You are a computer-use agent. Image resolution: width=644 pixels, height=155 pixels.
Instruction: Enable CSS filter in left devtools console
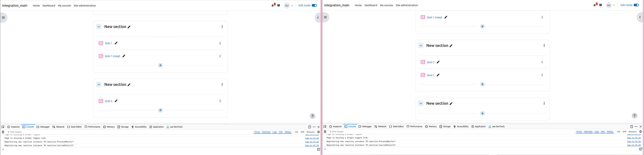point(297,132)
